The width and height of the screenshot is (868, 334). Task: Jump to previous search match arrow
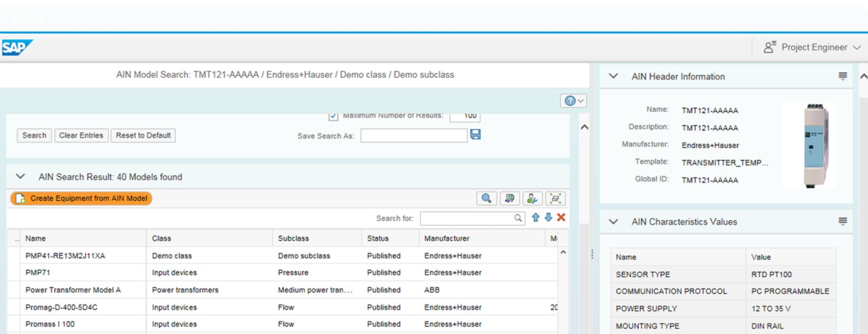(x=535, y=218)
